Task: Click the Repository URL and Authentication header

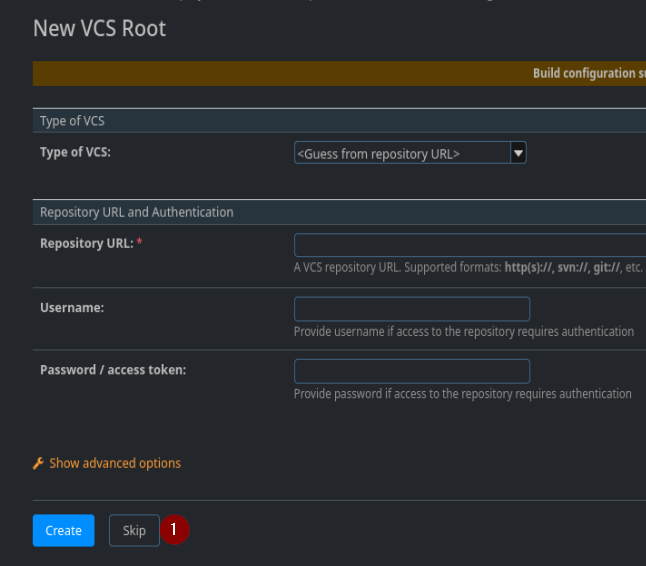Action: tap(339, 212)
